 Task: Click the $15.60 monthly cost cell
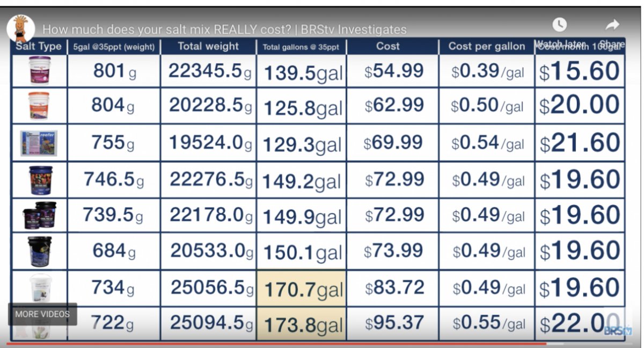pos(580,71)
